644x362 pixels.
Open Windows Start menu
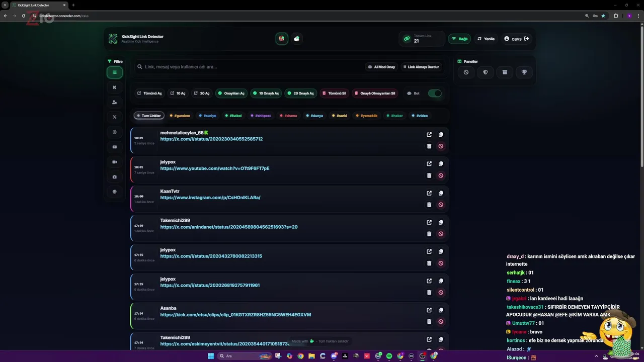tap(211, 356)
